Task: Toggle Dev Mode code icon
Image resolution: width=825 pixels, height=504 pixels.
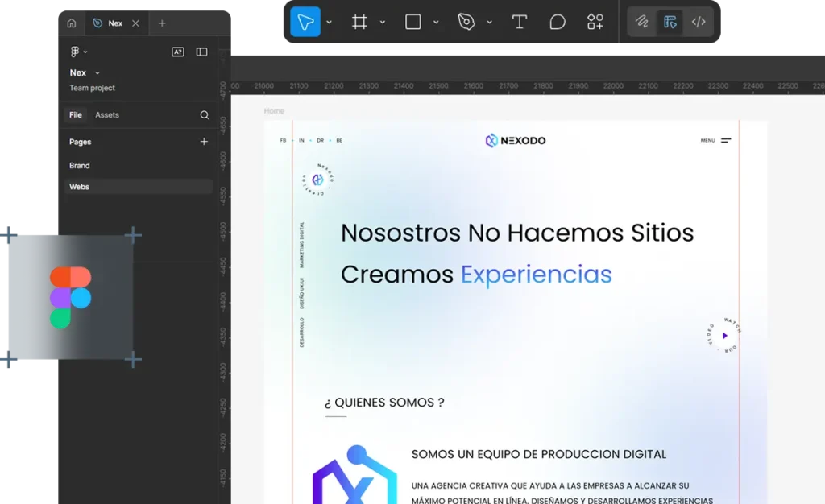Action: pyautogui.click(x=699, y=22)
